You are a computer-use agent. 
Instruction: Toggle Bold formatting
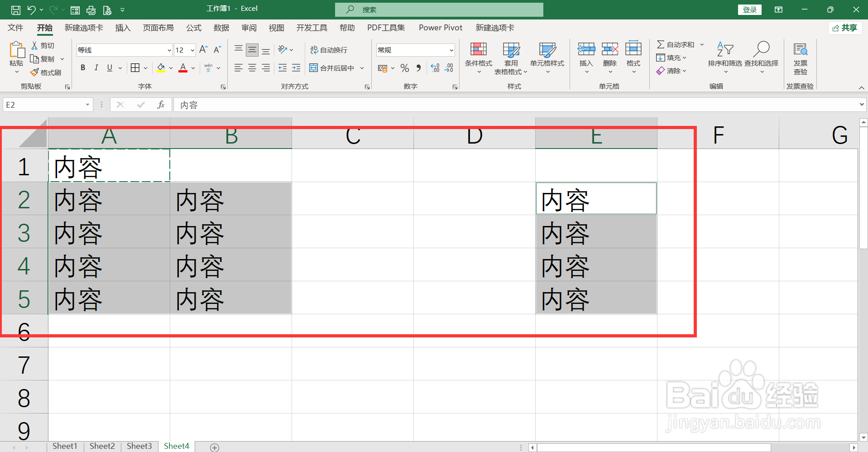83,68
